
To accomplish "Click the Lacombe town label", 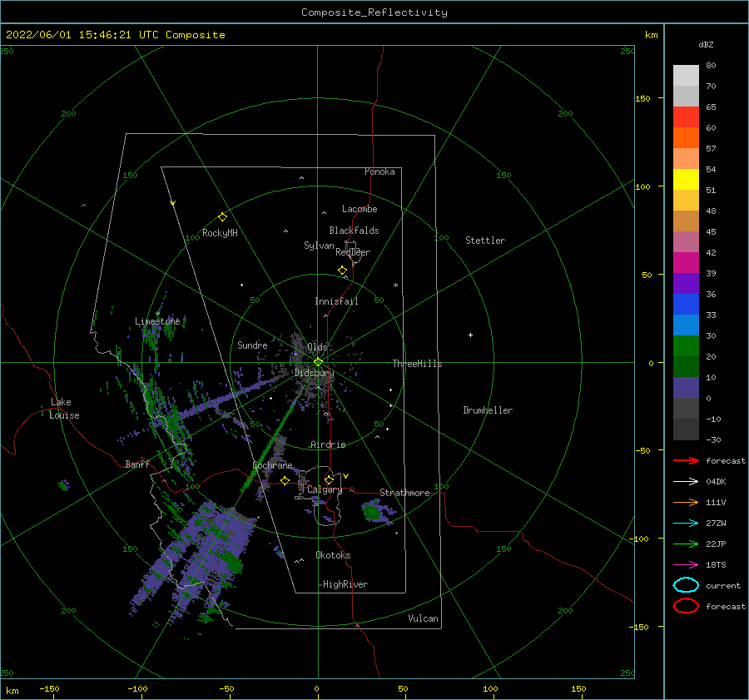I will 360,209.
